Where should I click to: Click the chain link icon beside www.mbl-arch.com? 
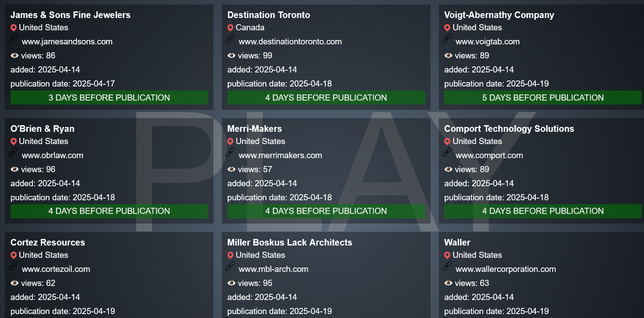click(230, 266)
